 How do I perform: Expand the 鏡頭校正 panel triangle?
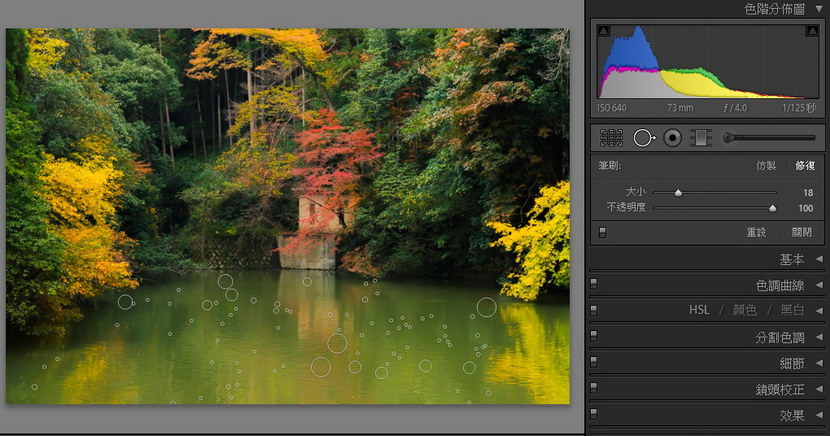click(x=819, y=389)
